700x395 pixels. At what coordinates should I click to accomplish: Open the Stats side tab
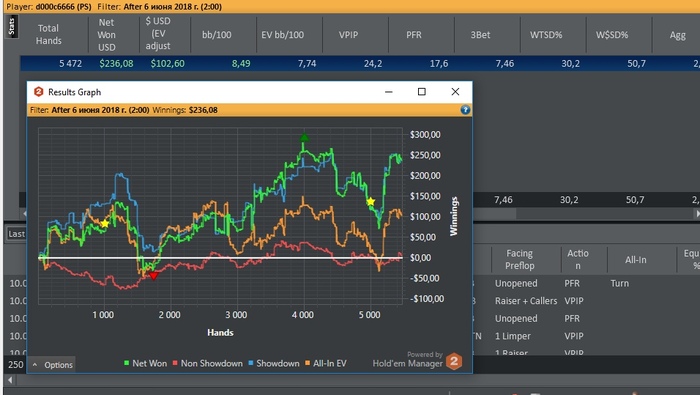pos(11,26)
